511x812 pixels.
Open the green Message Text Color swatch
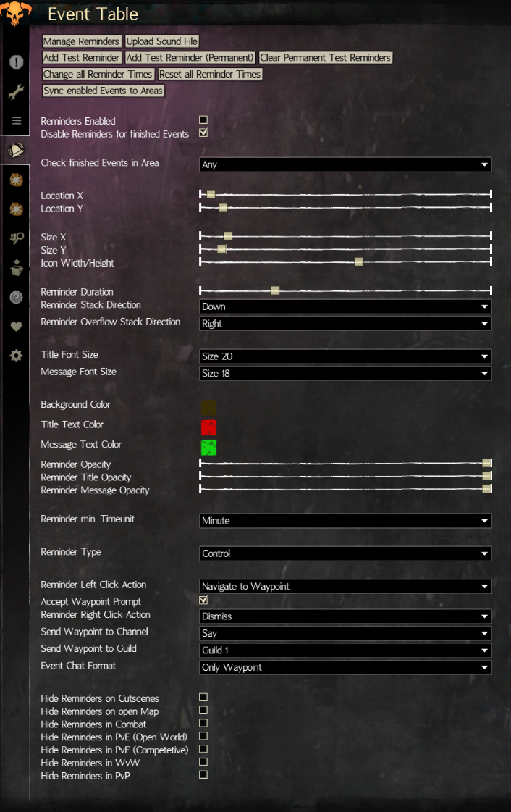click(x=208, y=448)
